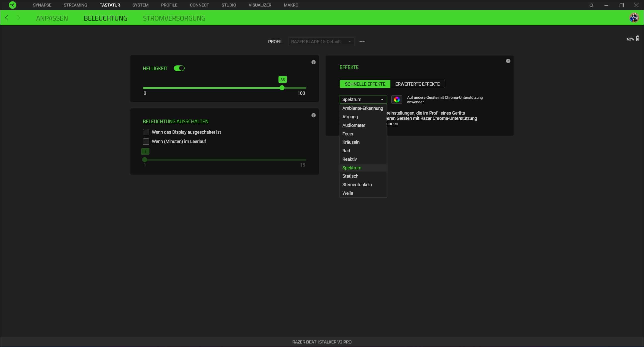Click the Razer logo icon
The image size is (644, 347).
pos(12,5)
